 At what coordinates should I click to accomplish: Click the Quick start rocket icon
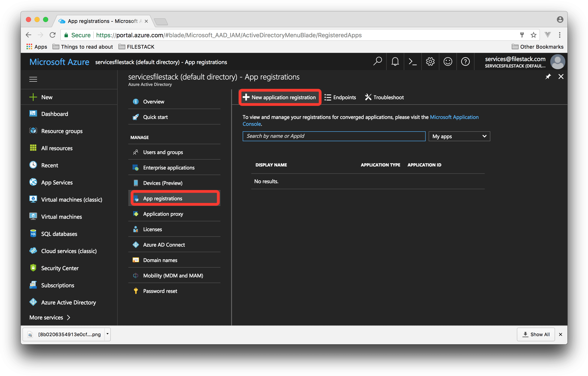point(136,117)
